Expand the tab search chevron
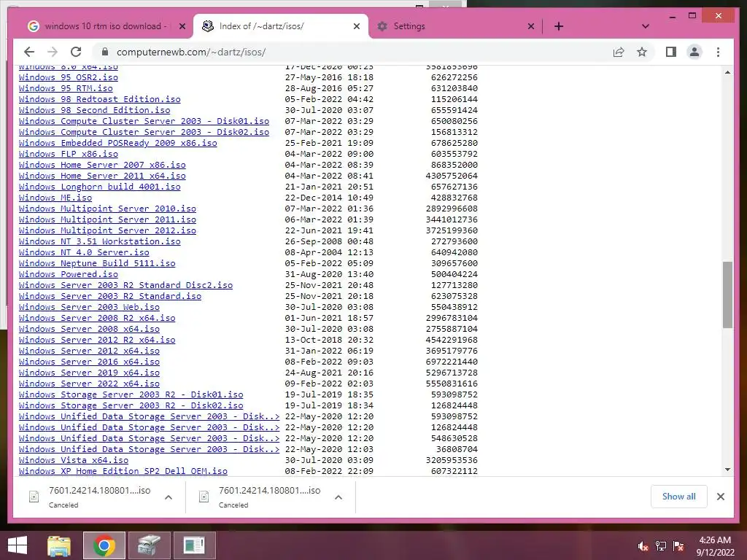Screen dimensions: 747x560 click(x=645, y=26)
